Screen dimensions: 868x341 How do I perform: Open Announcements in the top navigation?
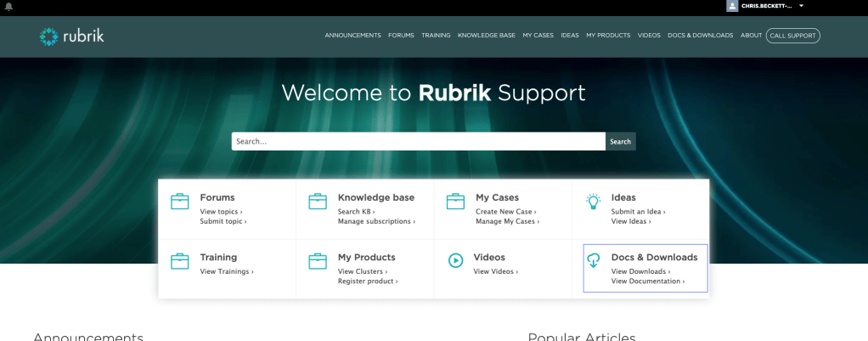point(352,36)
